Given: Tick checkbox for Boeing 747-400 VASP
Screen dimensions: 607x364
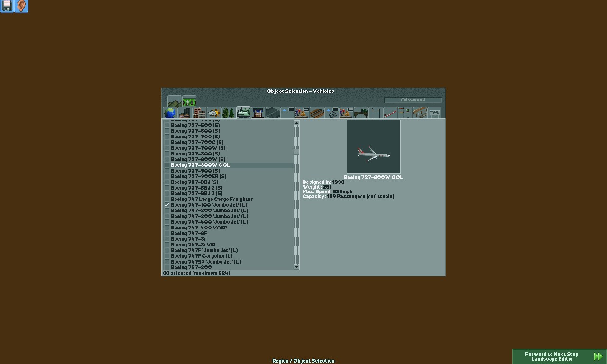Looking at the screenshot, I should click(x=167, y=227).
